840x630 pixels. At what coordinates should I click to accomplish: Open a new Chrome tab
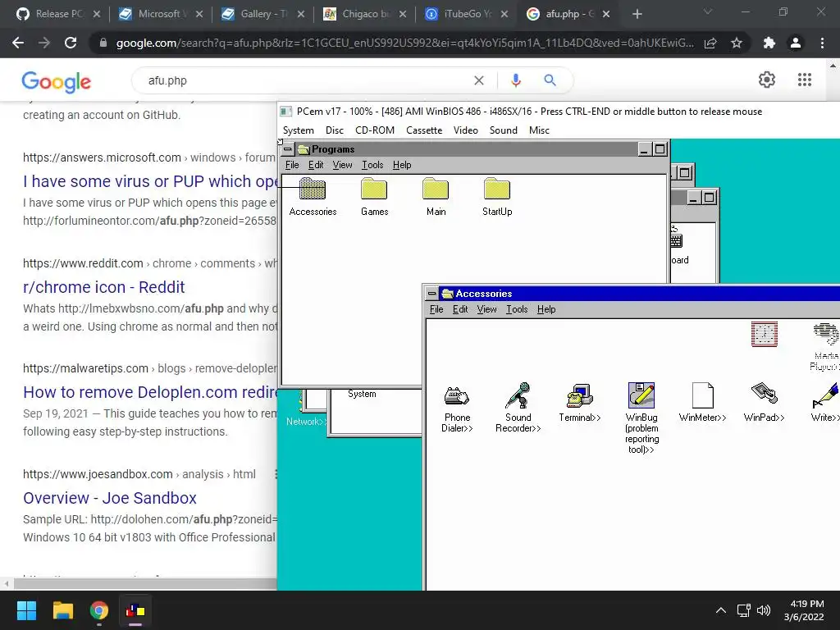click(637, 14)
